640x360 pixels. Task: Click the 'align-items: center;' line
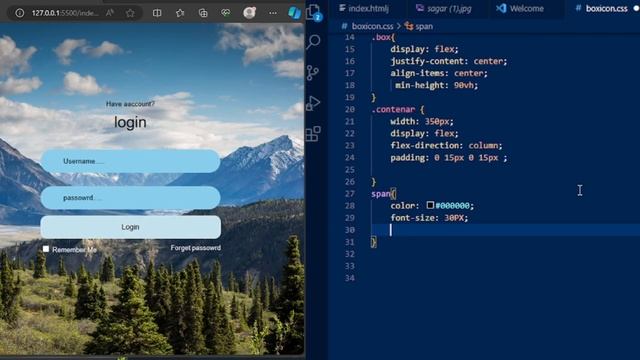pos(439,73)
